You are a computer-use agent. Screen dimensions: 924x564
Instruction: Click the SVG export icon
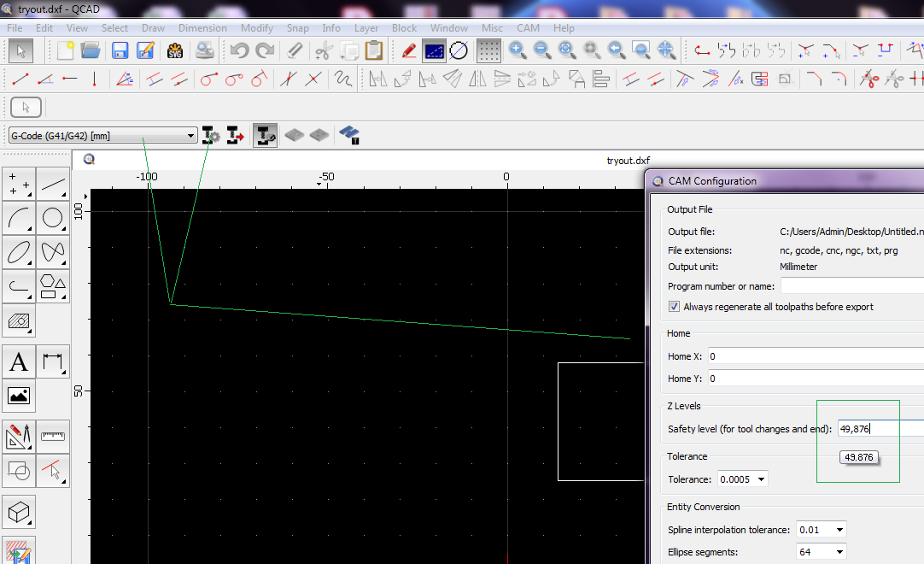[175, 50]
